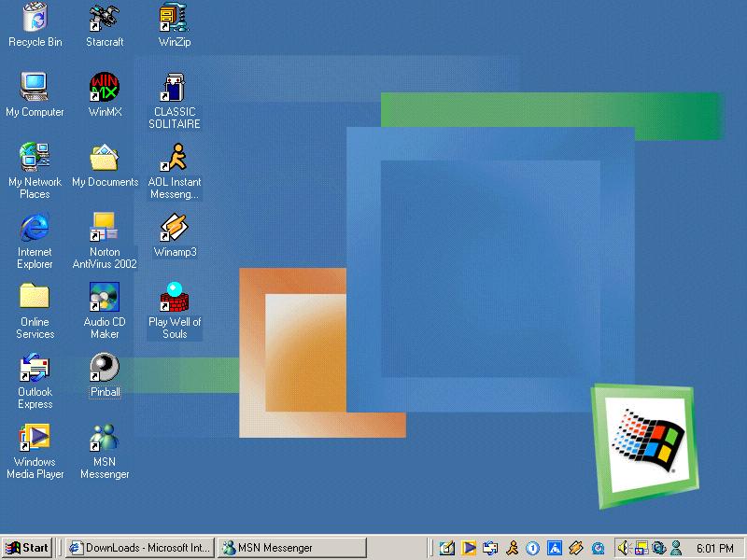The height and width of the screenshot is (560, 747).
Task: Click the Classic Solitaire shortcut
Action: (175, 88)
